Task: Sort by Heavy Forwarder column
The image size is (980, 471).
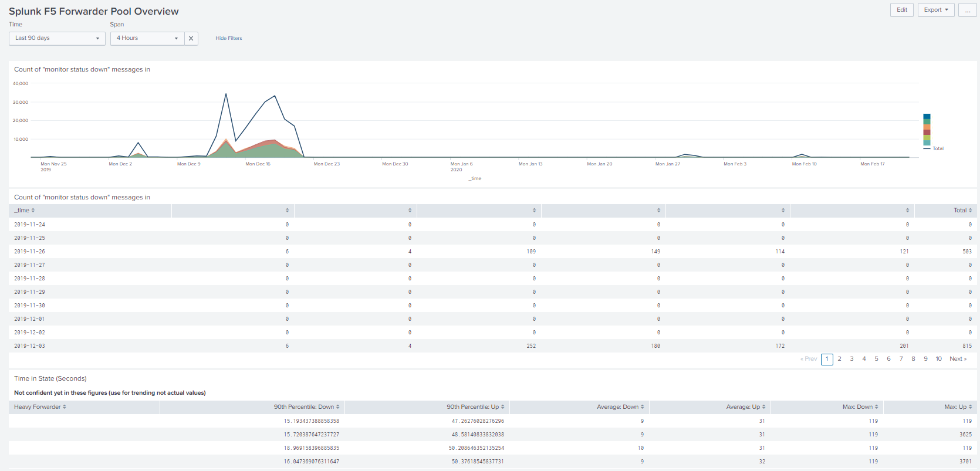Action: 40,407
